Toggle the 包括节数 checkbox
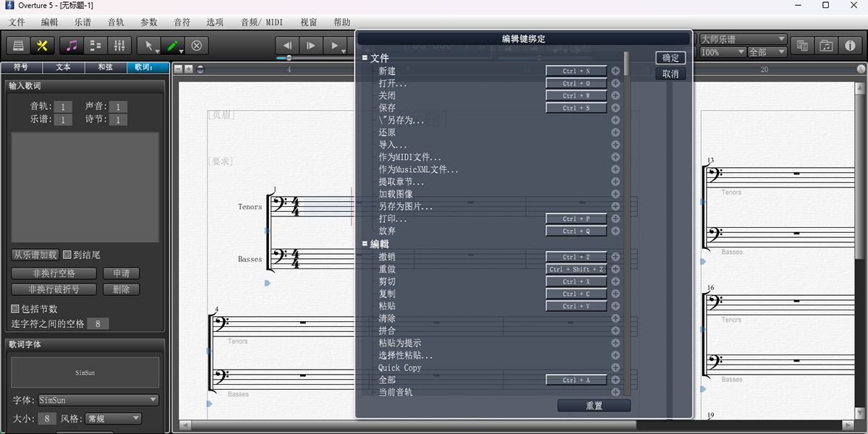Screen dimensions: 868x434 tap(15, 309)
